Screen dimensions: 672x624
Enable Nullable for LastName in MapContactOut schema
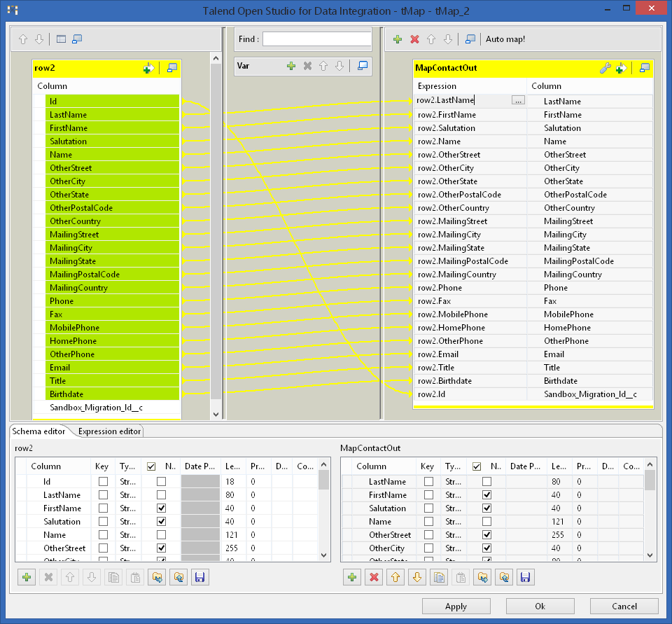click(x=486, y=482)
